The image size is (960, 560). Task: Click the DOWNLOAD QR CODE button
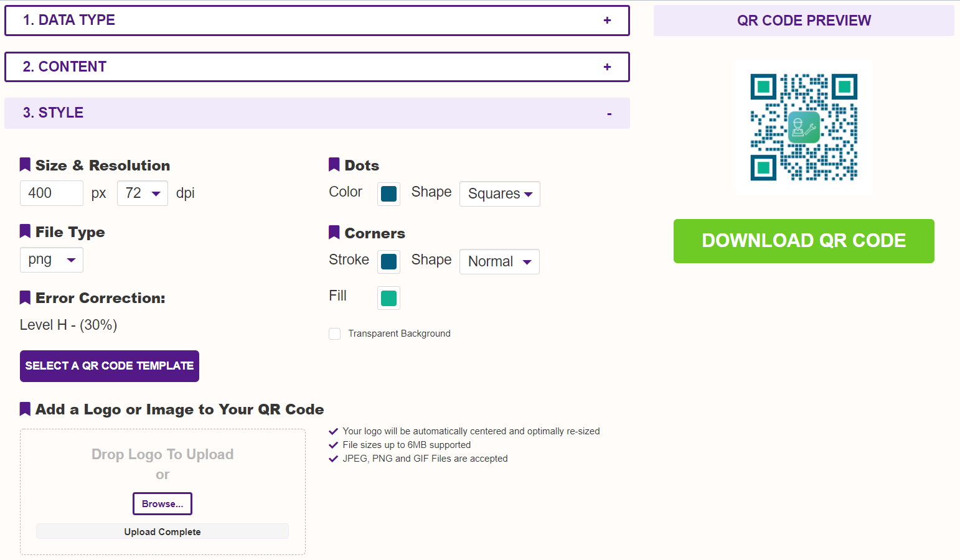click(x=804, y=241)
